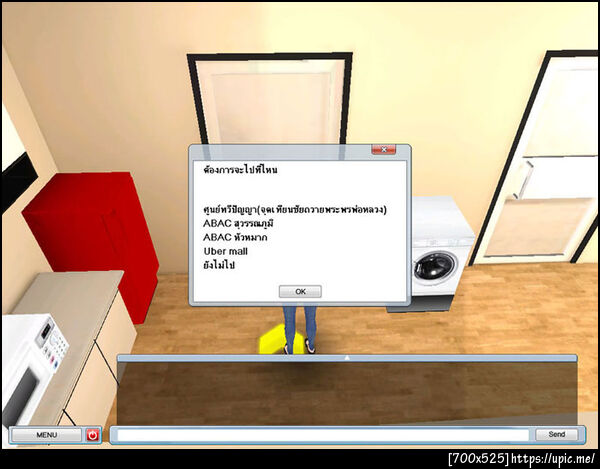Focus the chat message input field
This screenshot has width=600, height=469.
tap(323, 435)
